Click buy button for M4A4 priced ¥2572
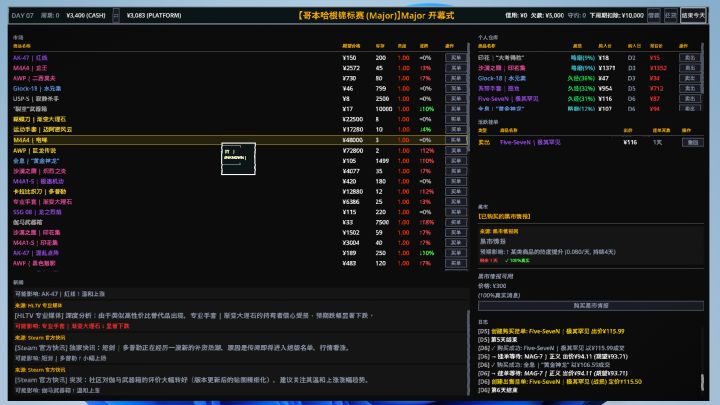Image resolution: width=720 pixels, height=405 pixels. 456,68
